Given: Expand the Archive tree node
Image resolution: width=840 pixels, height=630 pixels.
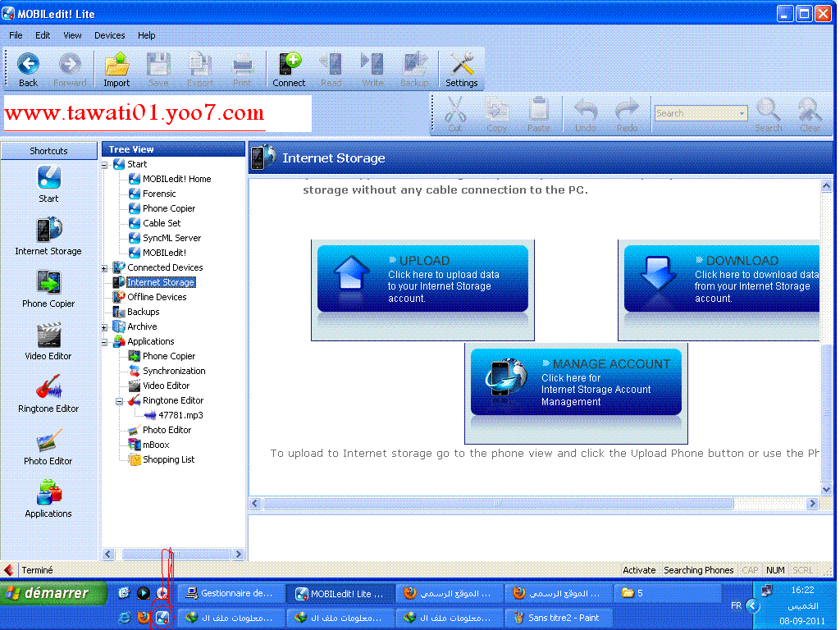Looking at the screenshot, I should 104,327.
